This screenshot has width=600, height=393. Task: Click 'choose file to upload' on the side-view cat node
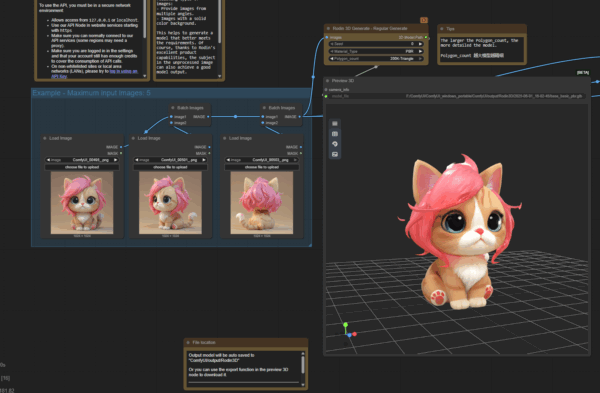click(170, 167)
